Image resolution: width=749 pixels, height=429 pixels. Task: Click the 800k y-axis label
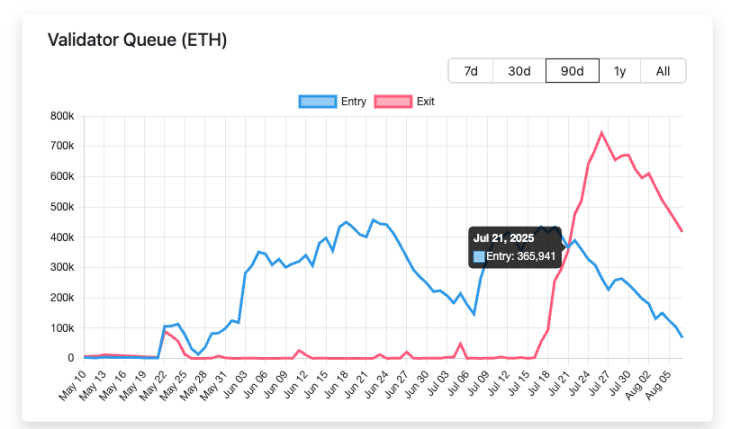[x=61, y=116]
